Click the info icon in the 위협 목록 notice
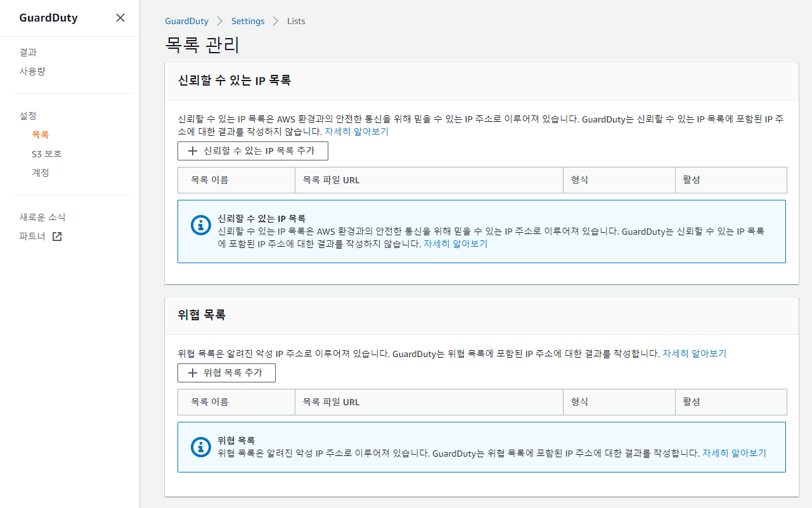This screenshot has width=812, height=508. 201,447
